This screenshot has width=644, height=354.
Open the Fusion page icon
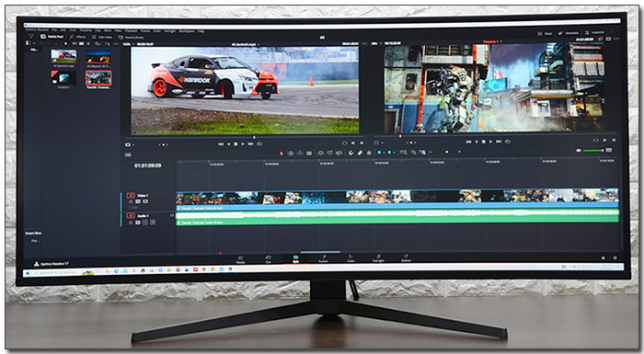(323, 258)
